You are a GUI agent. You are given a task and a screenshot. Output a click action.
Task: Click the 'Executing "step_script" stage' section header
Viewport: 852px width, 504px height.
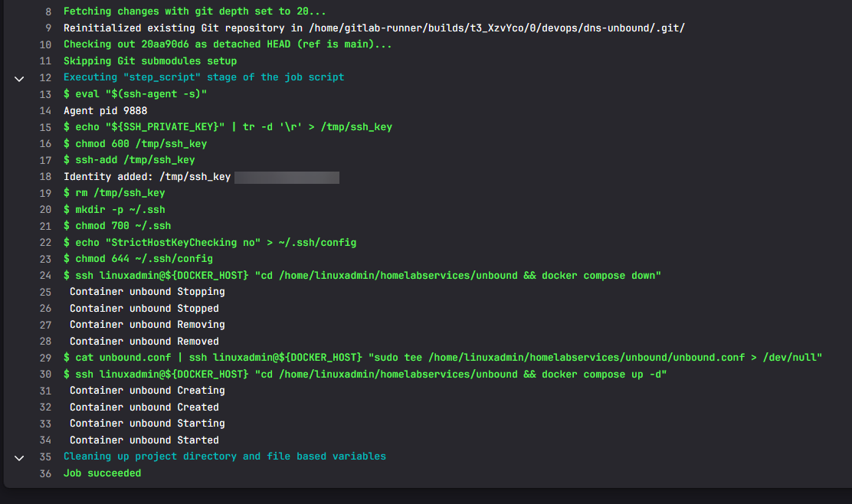pos(203,77)
